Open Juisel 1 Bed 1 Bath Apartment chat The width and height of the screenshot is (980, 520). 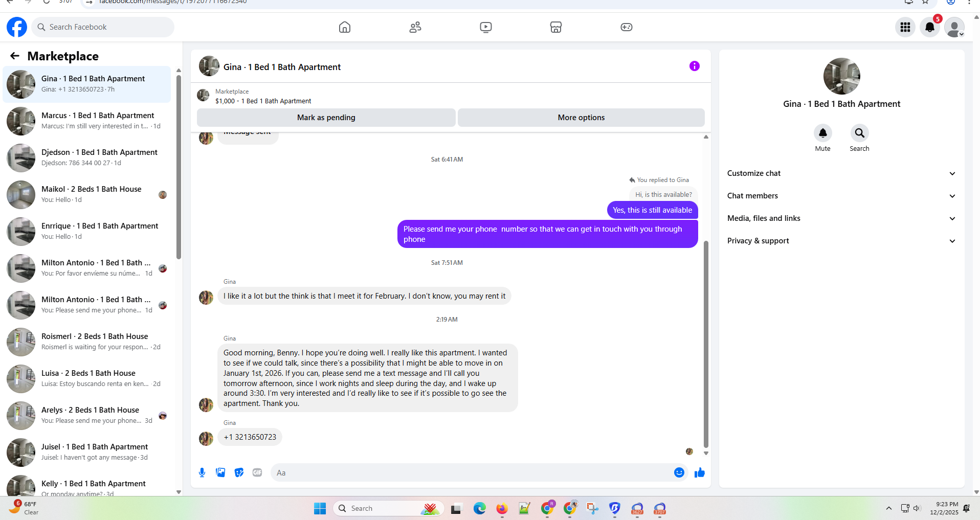pos(87,453)
